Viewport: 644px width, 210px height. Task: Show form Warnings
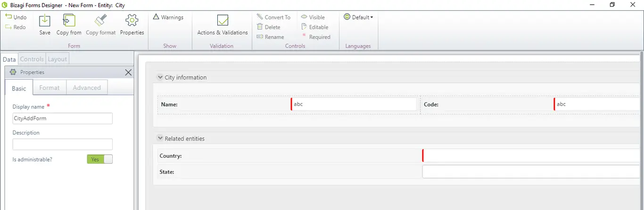(x=168, y=17)
